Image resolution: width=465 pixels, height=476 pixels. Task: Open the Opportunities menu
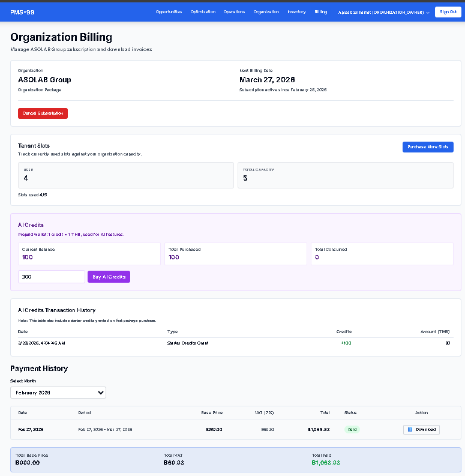click(169, 12)
